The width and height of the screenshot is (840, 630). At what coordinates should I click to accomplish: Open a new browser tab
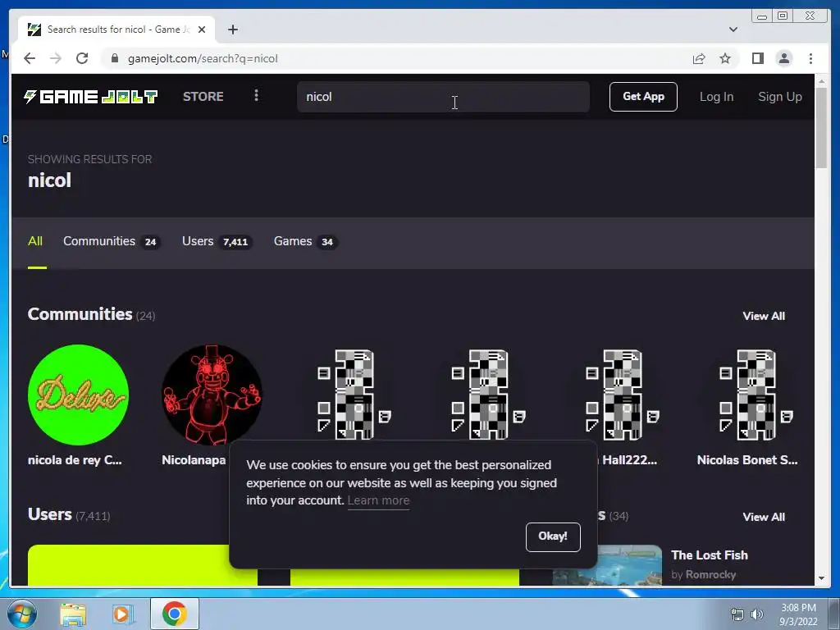[x=232, y=30]
